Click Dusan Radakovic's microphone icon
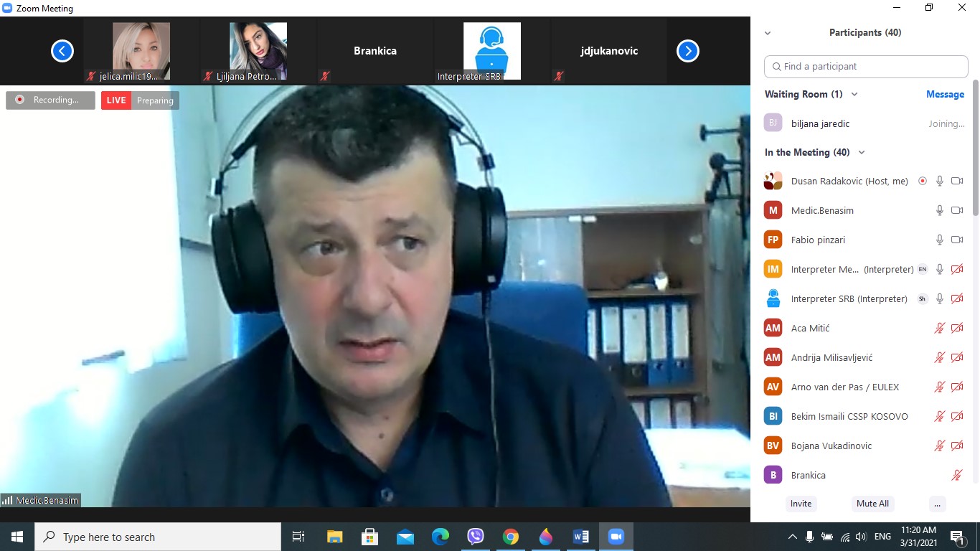Screen dimensions: 980x551 (939, 181)
